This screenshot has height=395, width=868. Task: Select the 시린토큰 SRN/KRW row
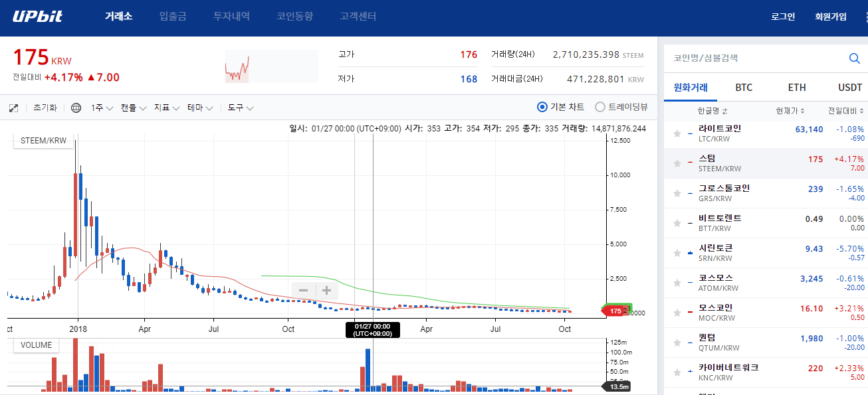click(766, 253)
